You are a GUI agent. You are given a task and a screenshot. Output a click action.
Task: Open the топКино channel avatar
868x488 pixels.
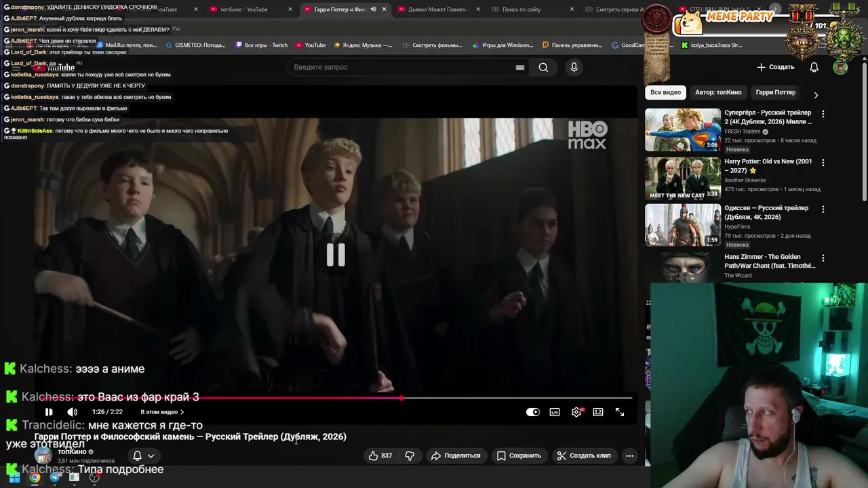(43, 455)
